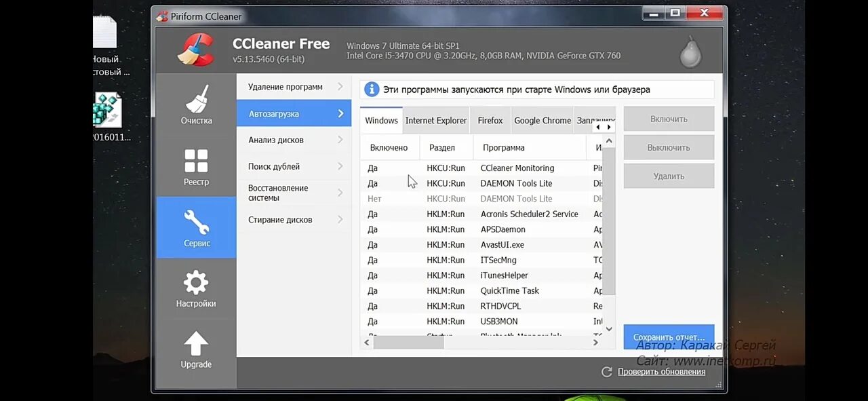Expand Стирание дисков chevron arrow
Screen dimensions: 868x401
[x=340, y=219]
